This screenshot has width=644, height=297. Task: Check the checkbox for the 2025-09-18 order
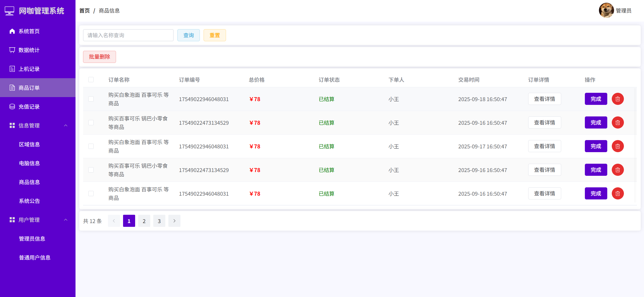[x=91, y=99]
